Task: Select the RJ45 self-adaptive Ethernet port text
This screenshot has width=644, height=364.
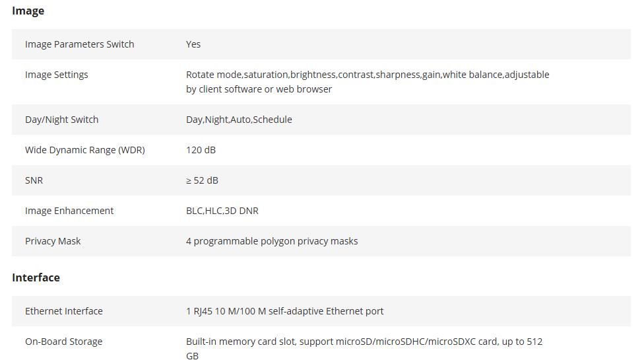Action: click(x=284, y=311)
